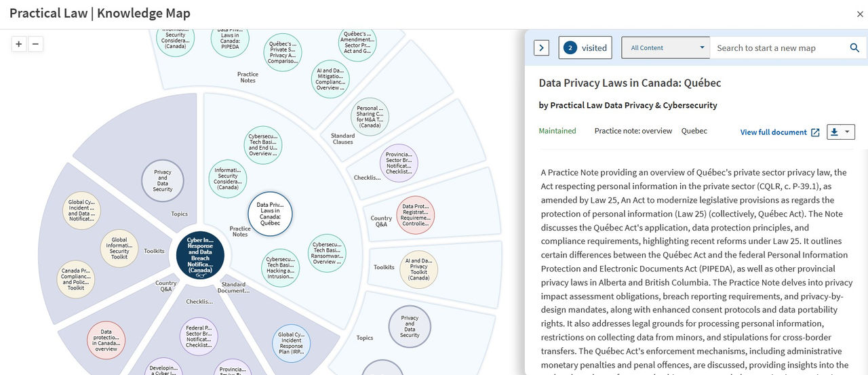The width and height of the screenshot is (868, 375).
Task: Open the All Content filter dropdown
Action: click(665, 47)
